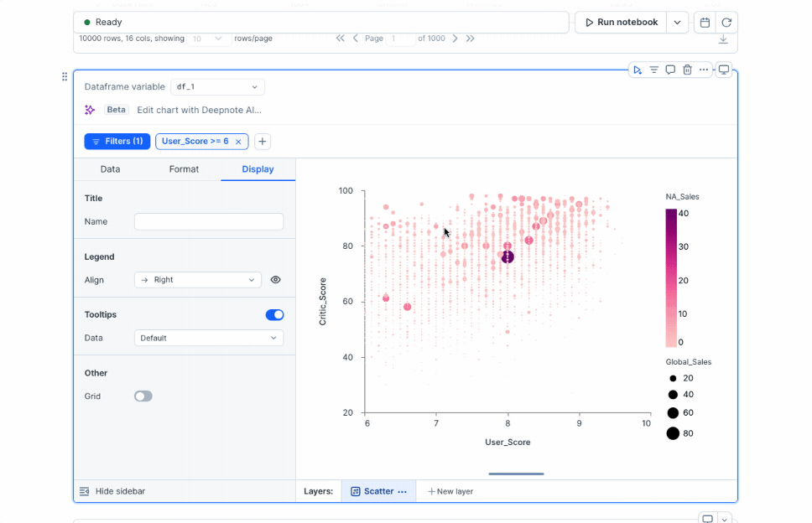Image resolution: width=812 pixels, height=523 pixels.
Task: Run this chart block
Action: pyautogui.click(x=638, y=70)
